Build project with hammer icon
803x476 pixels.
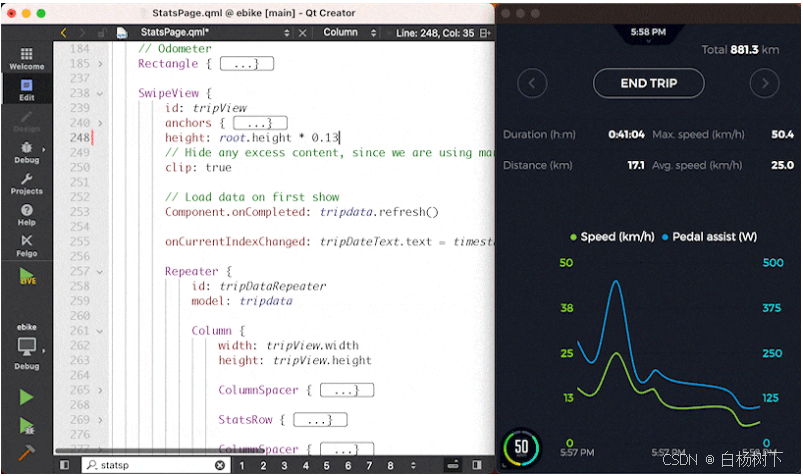tap(27, 452)
